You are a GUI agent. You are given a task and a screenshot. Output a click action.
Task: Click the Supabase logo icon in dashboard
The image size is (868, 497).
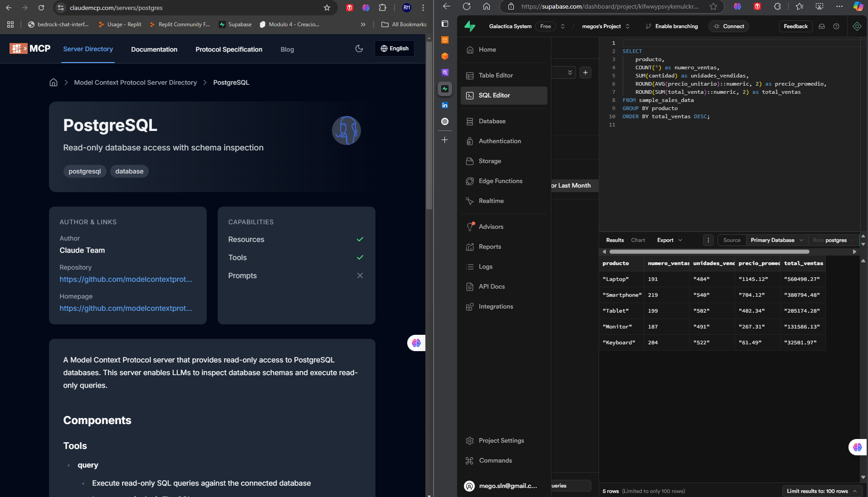point(470,26)
